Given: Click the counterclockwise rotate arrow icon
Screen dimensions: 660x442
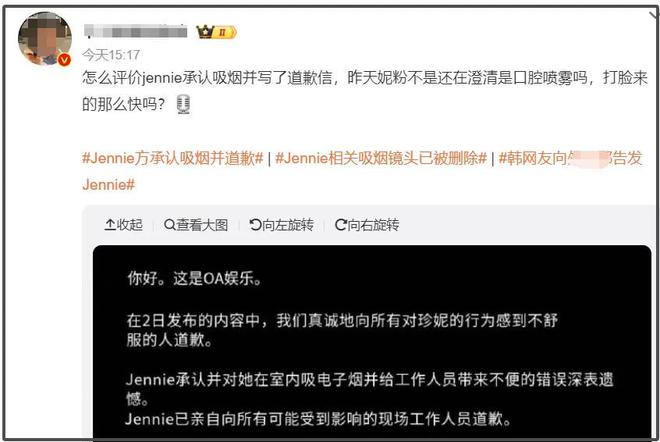Looking at the screenshot, I should click(255, 225).
